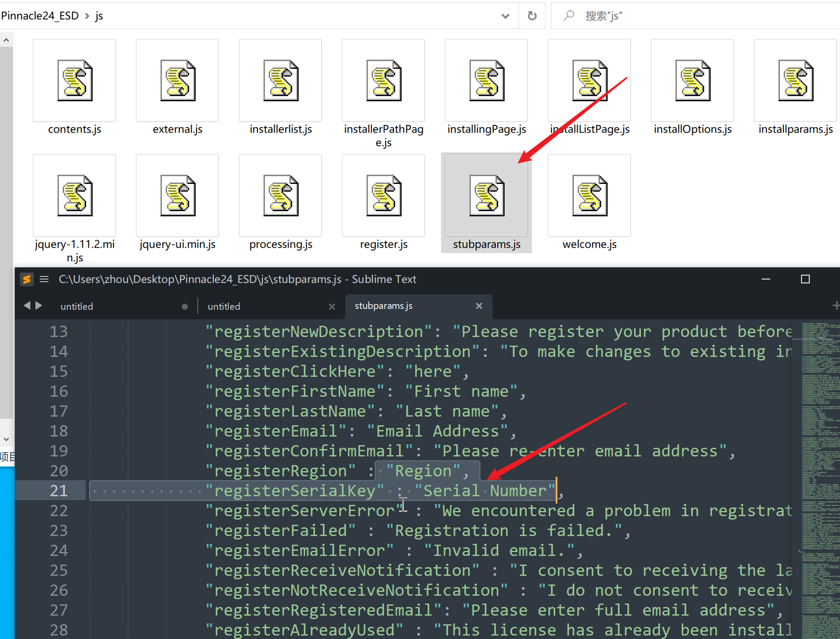Click the "registerSerialKey" key text

pos(295,491)
